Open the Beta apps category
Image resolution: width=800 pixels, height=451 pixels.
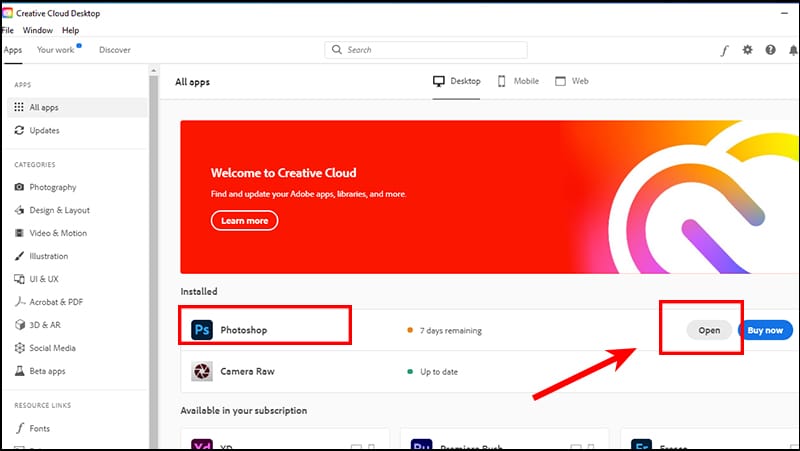(x=48, y=371)
